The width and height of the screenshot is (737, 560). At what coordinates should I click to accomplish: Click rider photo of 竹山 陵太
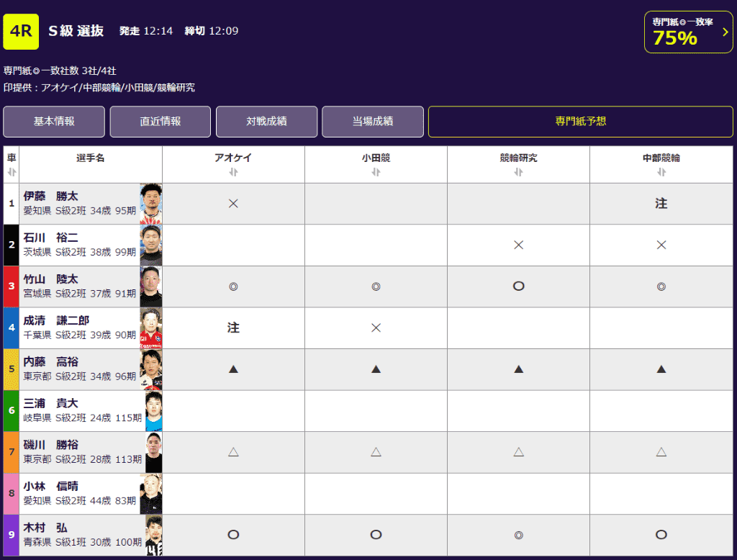pos(151,286)
